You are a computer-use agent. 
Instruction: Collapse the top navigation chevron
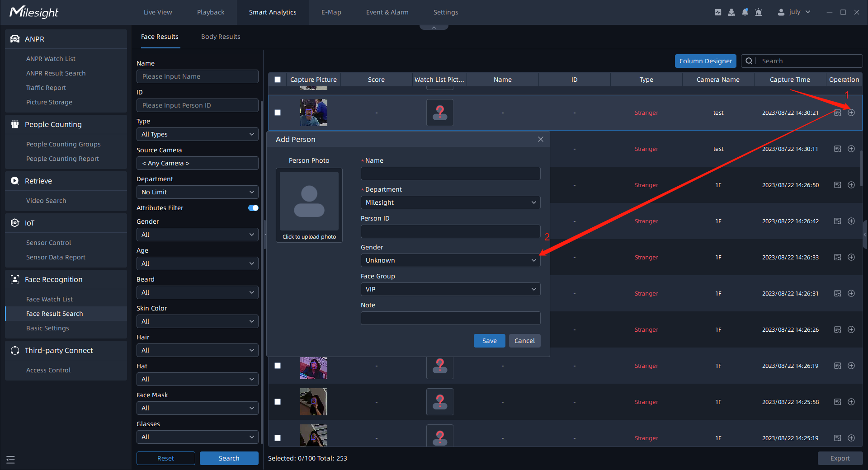tap(434, 27)
